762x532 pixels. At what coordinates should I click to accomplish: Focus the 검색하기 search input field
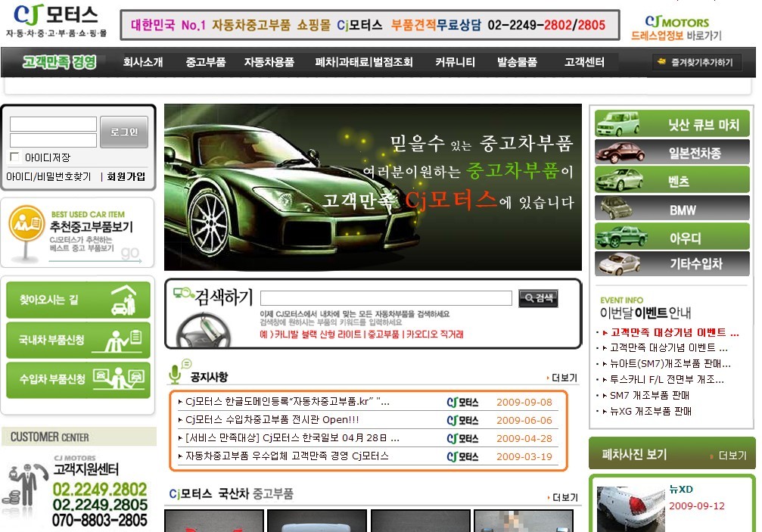(x=387, y=298)
